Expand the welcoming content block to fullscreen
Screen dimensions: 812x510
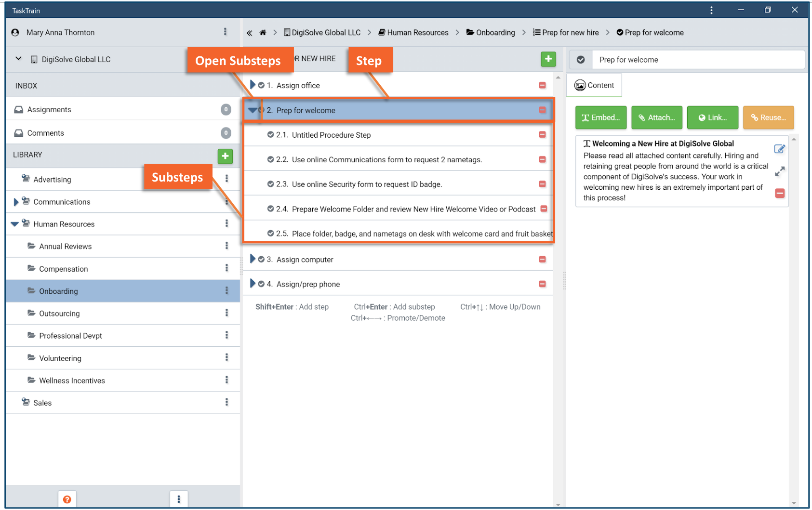780,171
